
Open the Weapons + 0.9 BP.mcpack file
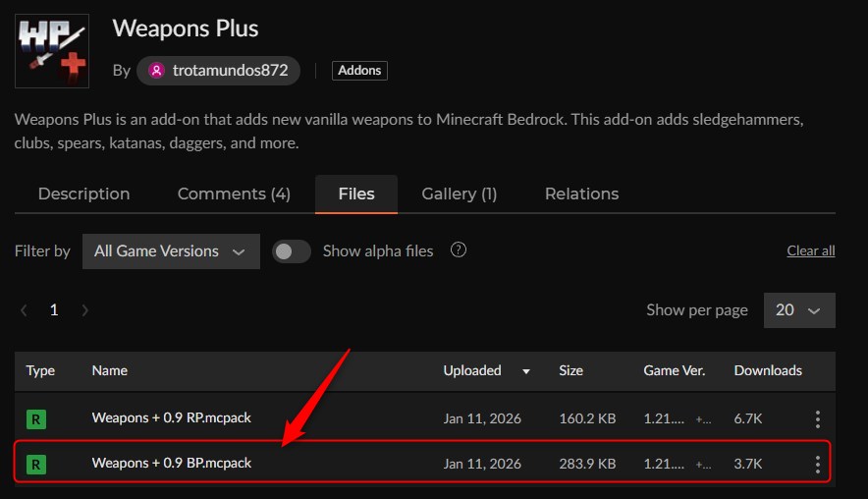point(171,463)
